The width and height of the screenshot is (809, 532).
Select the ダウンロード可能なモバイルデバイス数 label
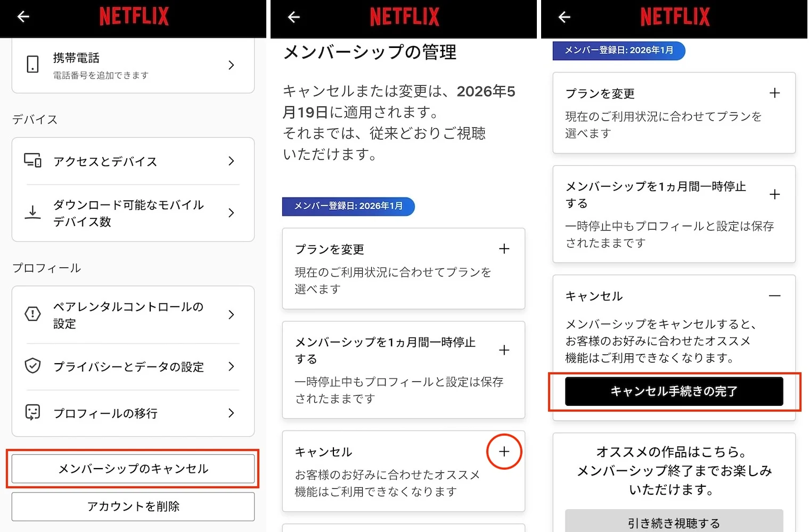tap(128, 213)
